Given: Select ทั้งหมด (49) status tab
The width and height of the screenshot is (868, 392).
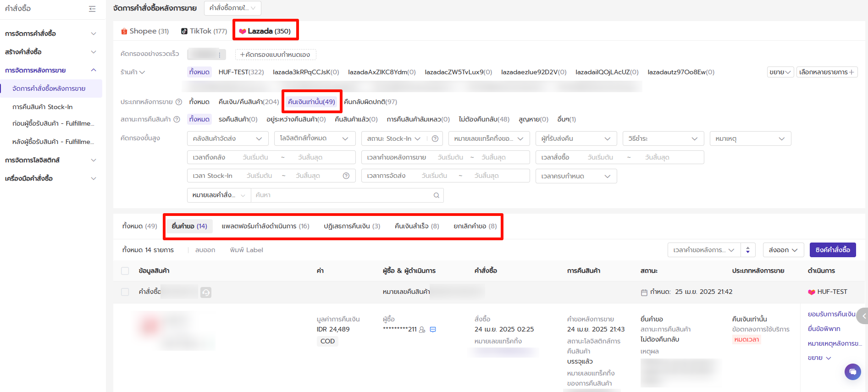Looking at the screenshot, I should pyautogui.click(x=140, y=226).
